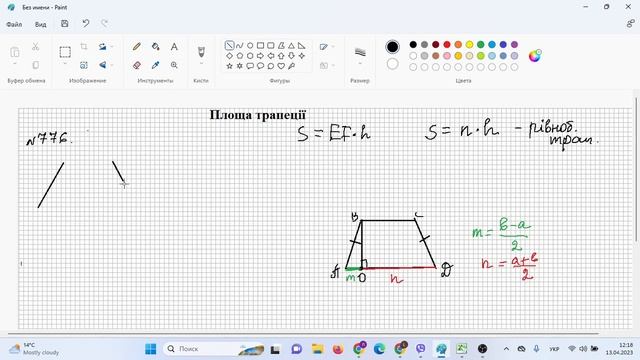Select the Fill bucket tool

click(x=156, y=47)
